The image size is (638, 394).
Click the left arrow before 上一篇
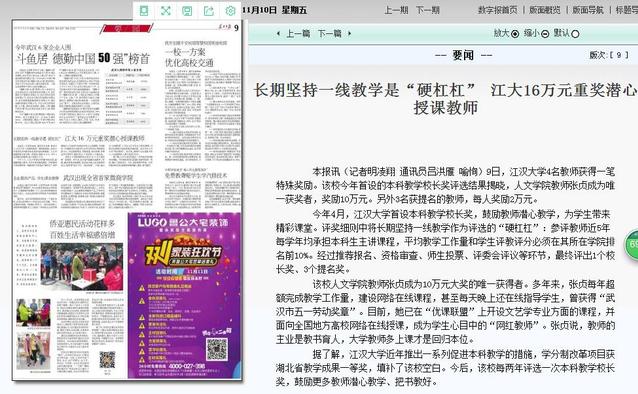point(278,33)
